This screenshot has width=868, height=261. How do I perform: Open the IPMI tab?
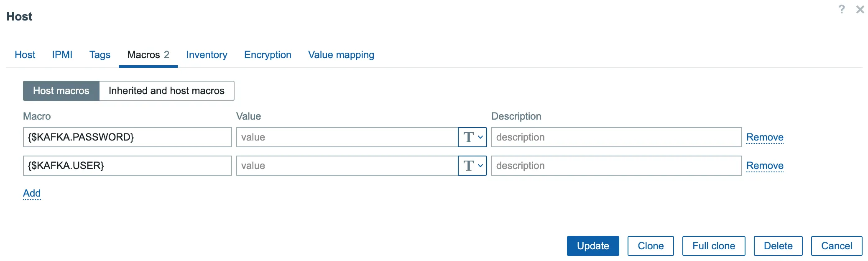(x=62, y=55)
